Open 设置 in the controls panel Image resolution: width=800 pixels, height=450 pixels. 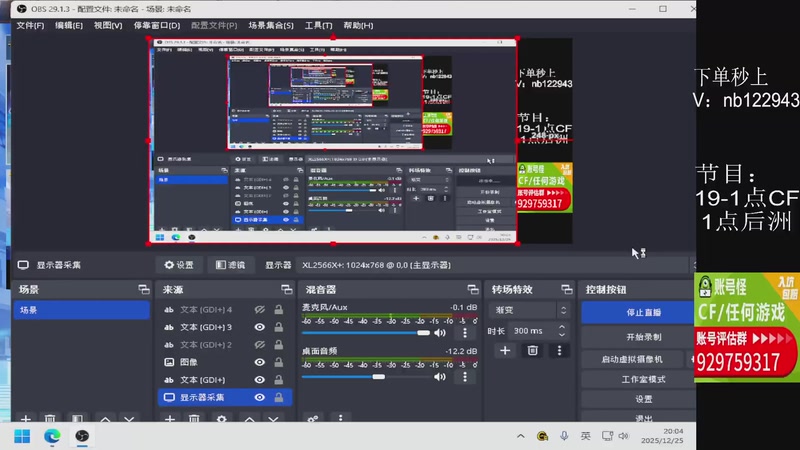(x=638, y=399)
